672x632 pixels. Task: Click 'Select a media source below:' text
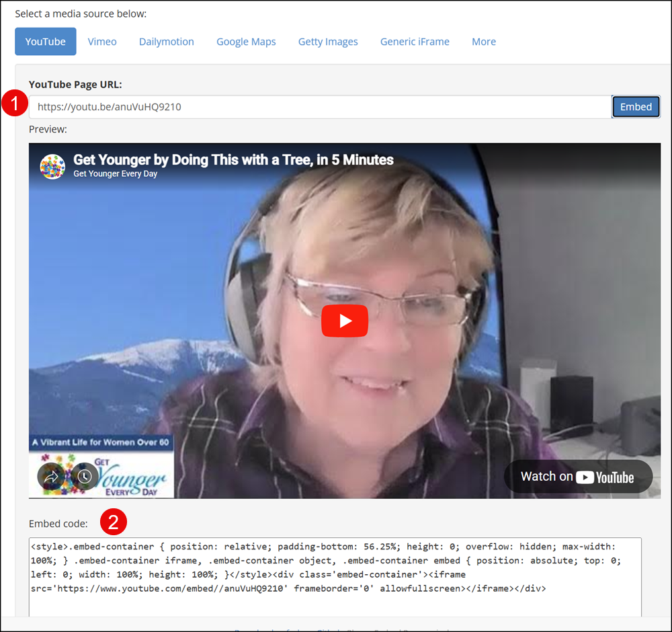pos(81,13)
